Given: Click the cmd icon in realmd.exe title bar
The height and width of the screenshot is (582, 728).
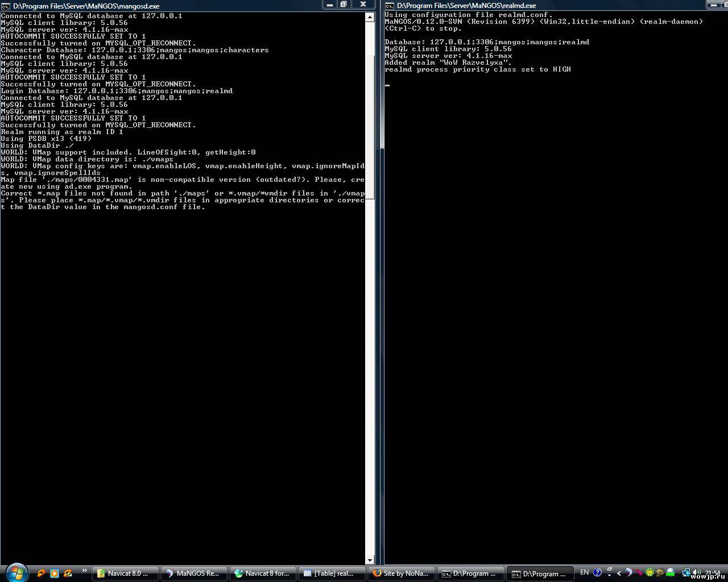Looking at the screenshot, I should (x=390, y=6).
